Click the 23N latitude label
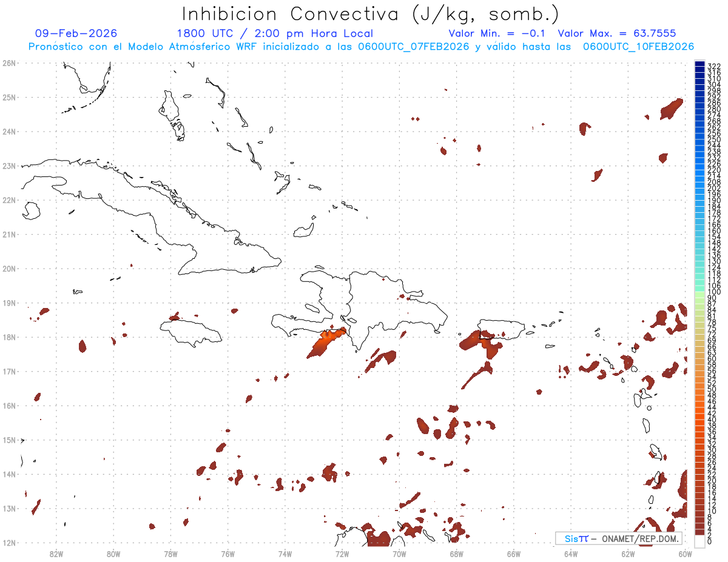728x562 pixels. click(8, 166)
